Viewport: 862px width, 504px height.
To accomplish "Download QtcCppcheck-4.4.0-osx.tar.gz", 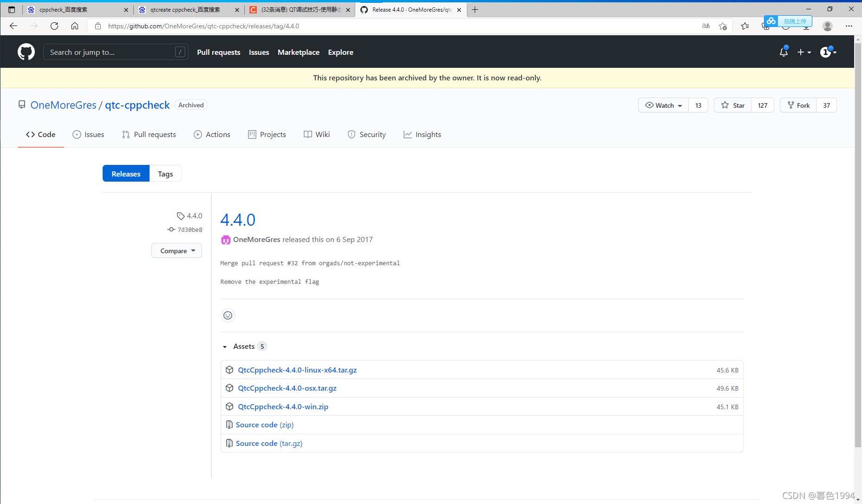I will click(x=287, y=388).
